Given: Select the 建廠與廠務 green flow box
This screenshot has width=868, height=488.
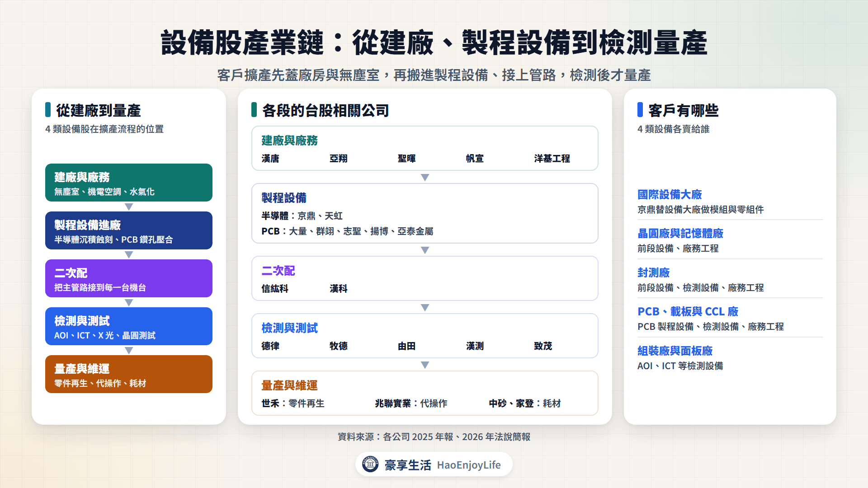Looking at the screenshot, I should tap(129, 183).
